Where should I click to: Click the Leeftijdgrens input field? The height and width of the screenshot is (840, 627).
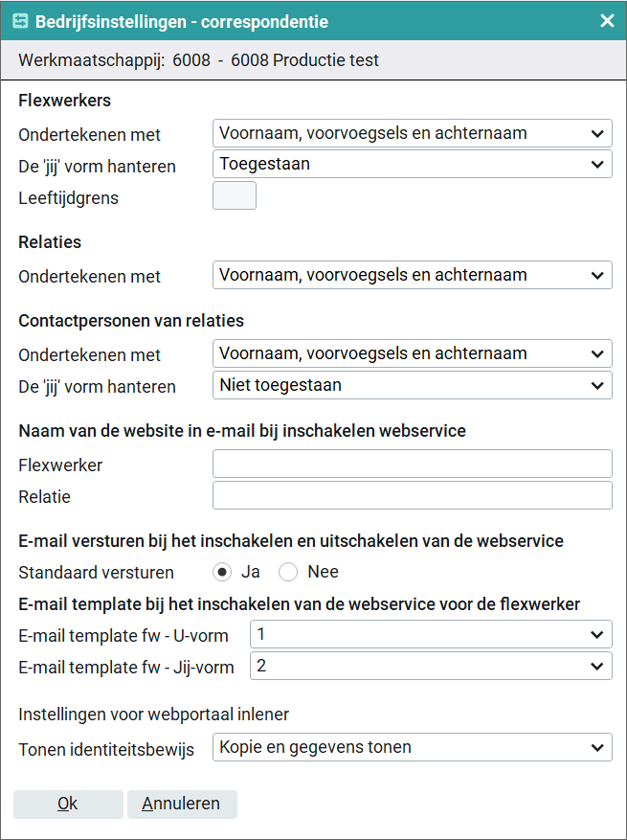pos(234,195)
